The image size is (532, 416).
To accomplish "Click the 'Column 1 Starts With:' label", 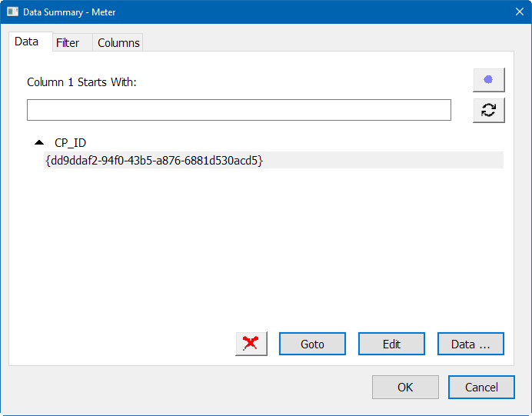I will [x=81, y=82].
